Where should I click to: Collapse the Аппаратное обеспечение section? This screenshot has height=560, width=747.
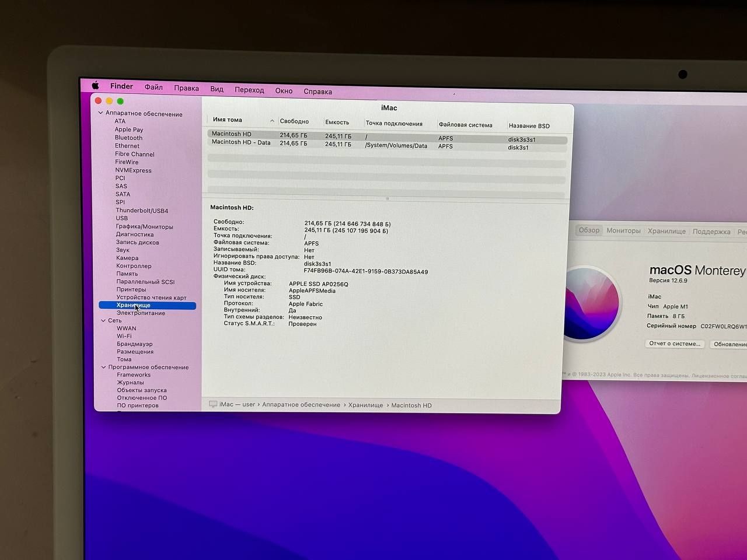tap(101, 113)
